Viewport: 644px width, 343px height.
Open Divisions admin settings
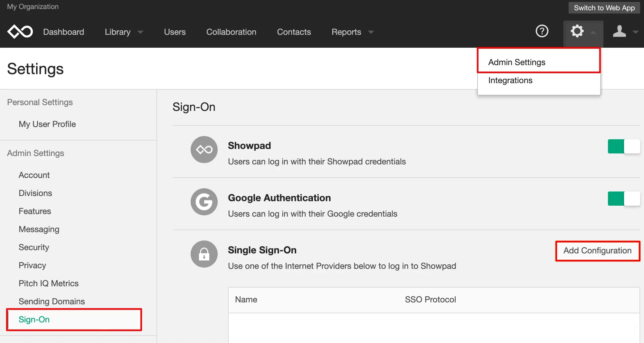click(x=35, y=193)
